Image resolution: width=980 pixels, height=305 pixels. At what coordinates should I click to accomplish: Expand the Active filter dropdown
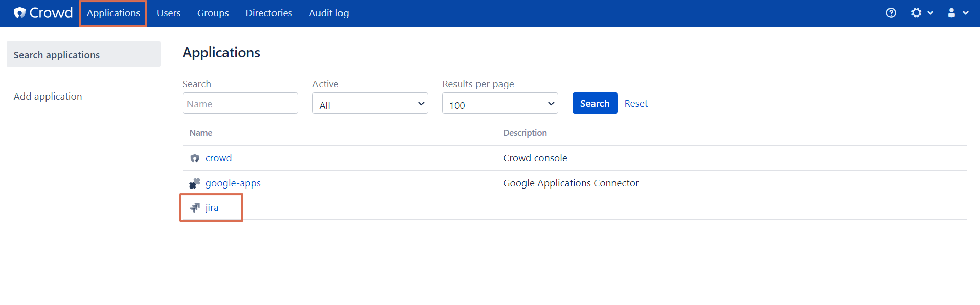click(370, 104)
